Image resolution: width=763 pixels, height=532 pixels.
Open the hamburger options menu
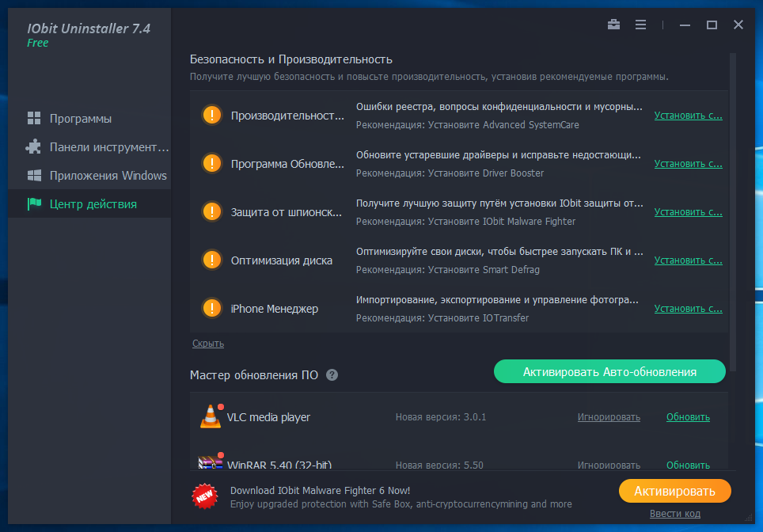[x=640, y=25]
